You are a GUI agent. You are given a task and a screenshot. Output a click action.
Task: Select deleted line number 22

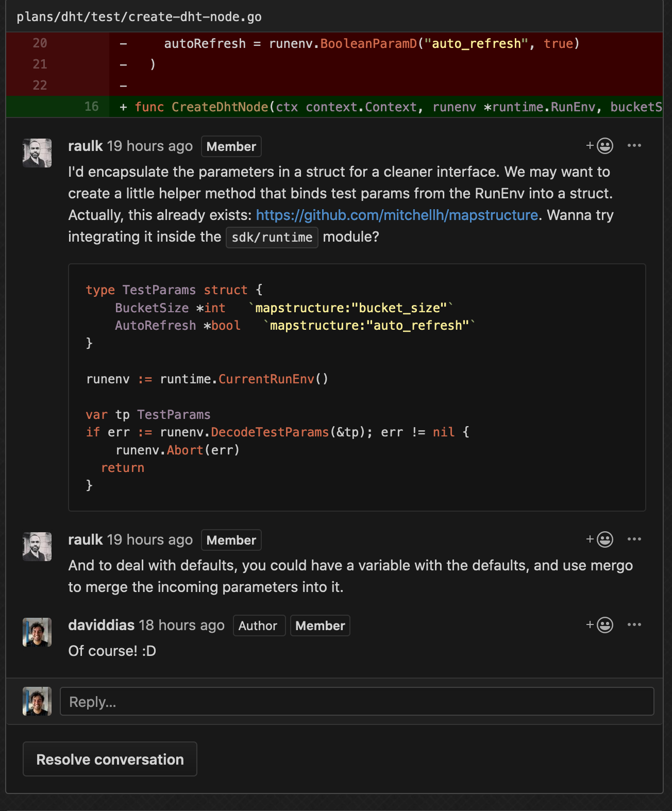tap(40, 86)
